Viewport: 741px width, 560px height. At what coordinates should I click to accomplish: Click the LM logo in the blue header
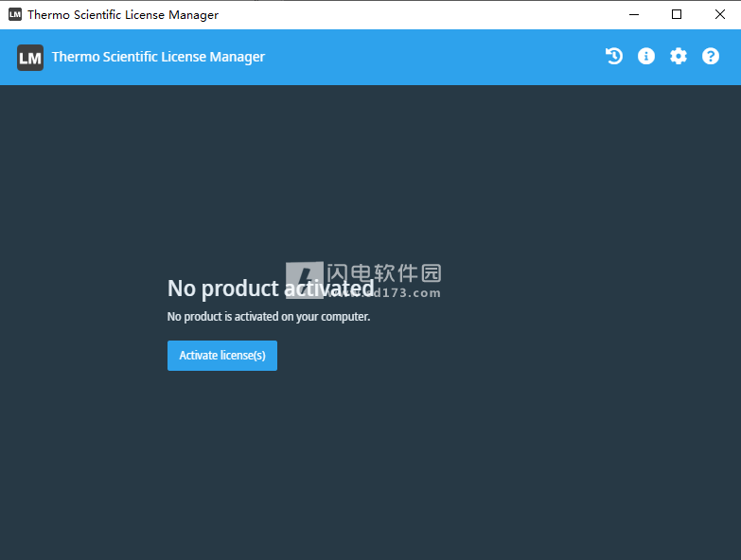(x=30, y=58)
